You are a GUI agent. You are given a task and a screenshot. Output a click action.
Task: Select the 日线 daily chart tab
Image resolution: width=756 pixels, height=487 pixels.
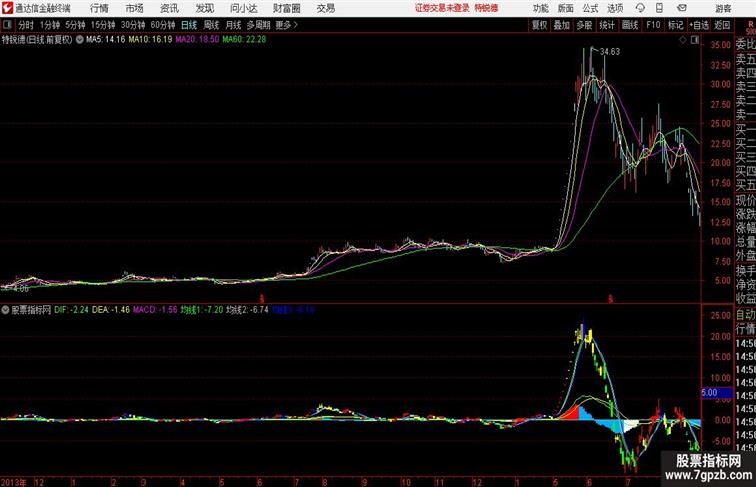pos(189,25)
